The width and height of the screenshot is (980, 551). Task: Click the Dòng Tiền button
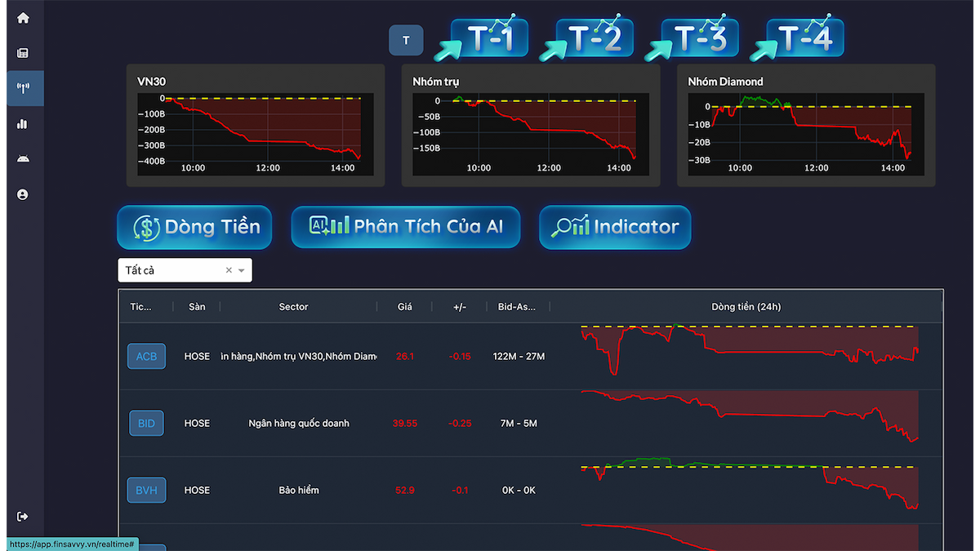point(194,227)
